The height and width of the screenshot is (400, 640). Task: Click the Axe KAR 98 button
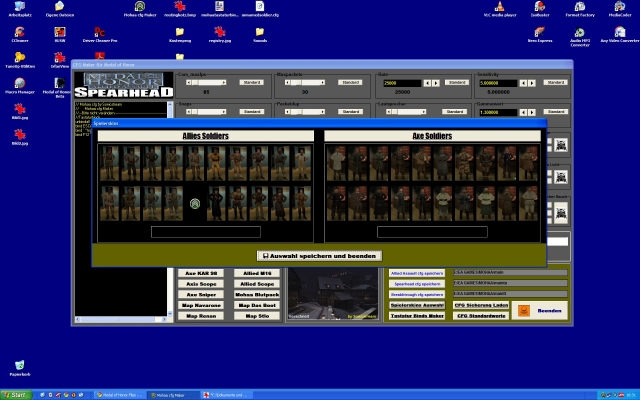pos(201,273)
